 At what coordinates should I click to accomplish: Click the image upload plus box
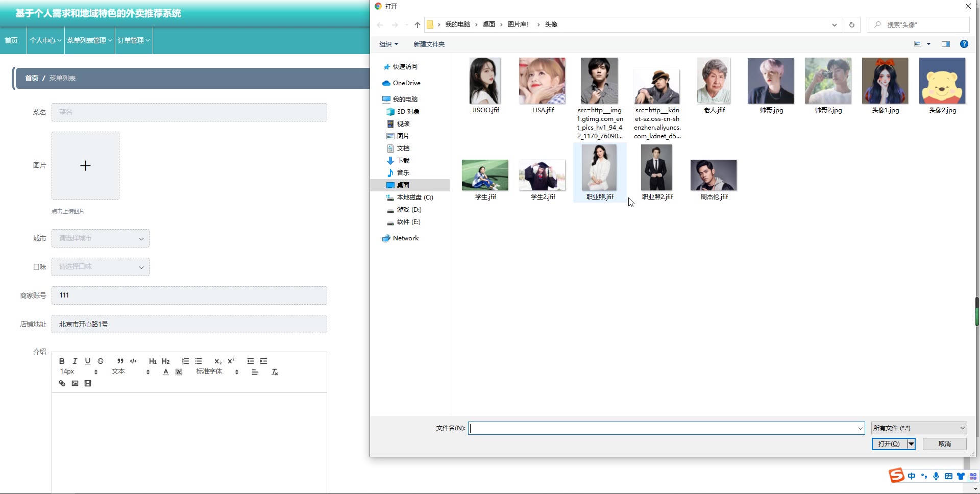[x=85, y=165]
